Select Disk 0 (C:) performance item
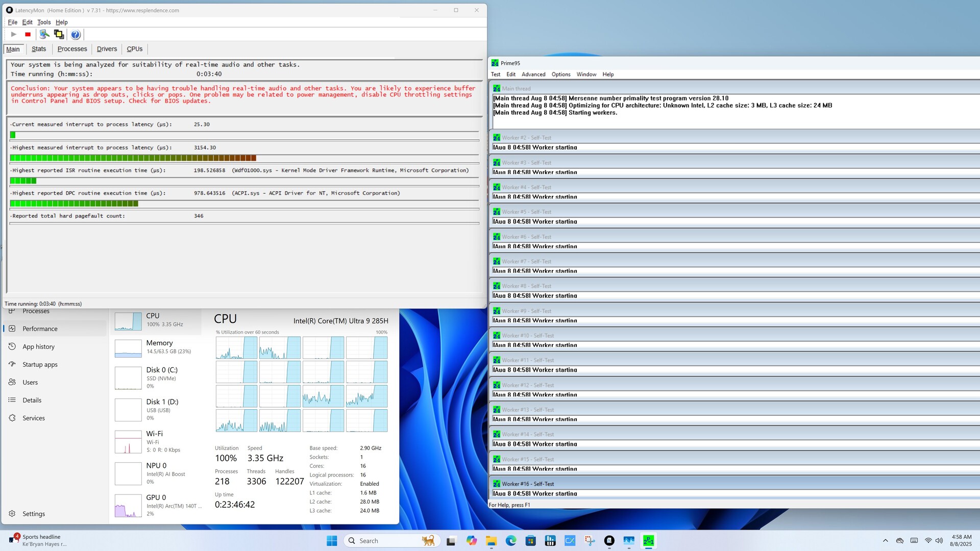The height and width of the screenshot is (551, 980). pyautogui.click(x=156, y=378)
